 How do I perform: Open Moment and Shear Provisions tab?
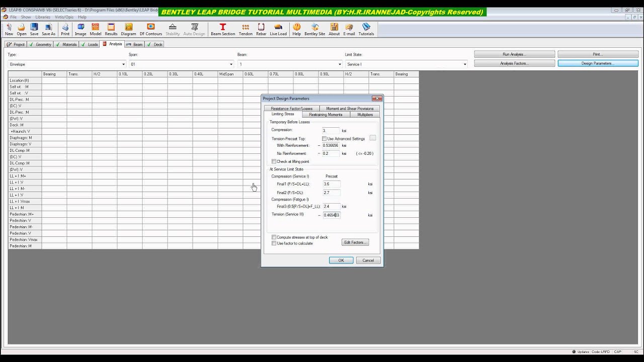(x=350, y=109)
